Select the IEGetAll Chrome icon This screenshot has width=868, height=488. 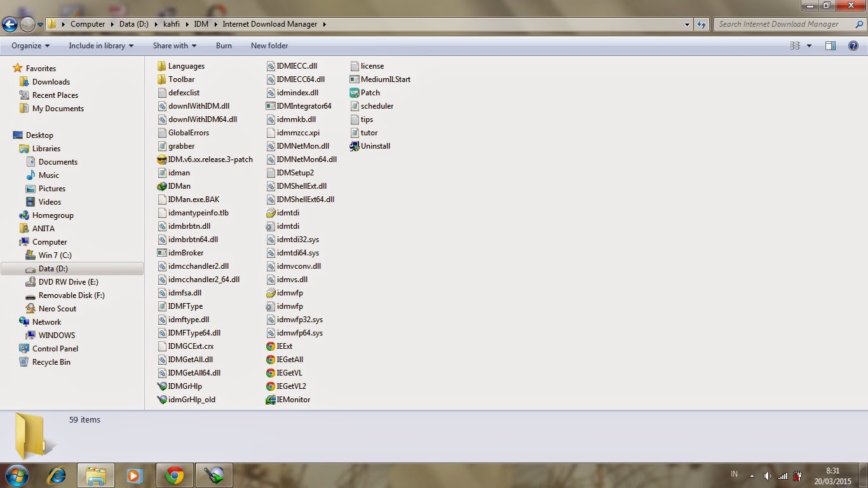tap(271, 360)
